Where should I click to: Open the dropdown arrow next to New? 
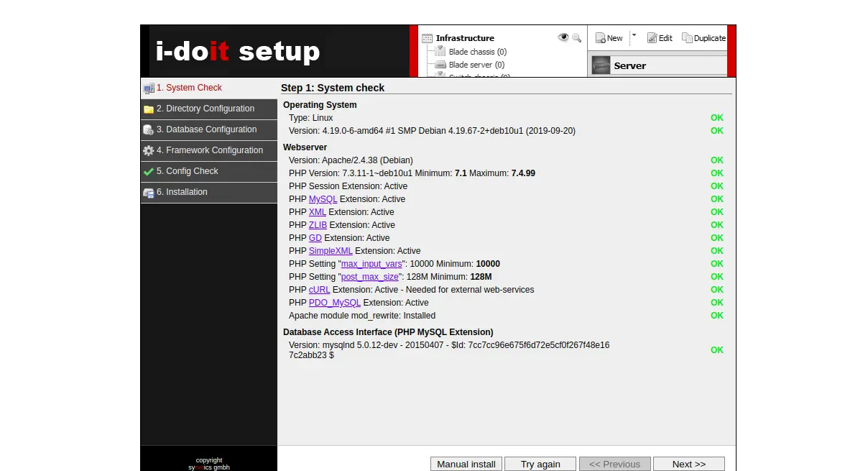[634, 35]
